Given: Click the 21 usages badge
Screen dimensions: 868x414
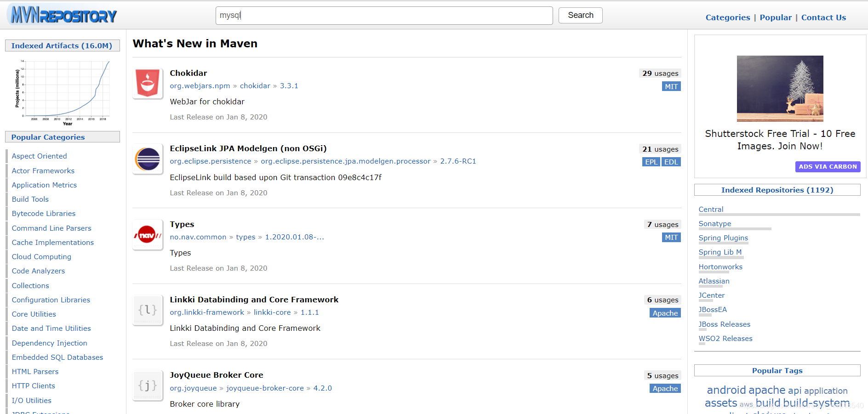Looking at the screenshot, I should coord(660,149).
